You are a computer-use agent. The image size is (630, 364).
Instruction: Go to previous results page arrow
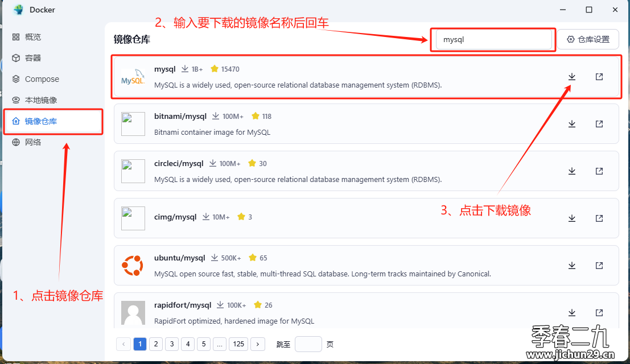pyautogui.click(x=123, y=344)
